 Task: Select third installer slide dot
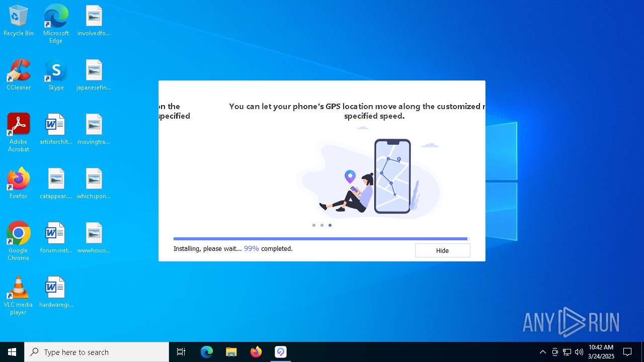(330, 225)
